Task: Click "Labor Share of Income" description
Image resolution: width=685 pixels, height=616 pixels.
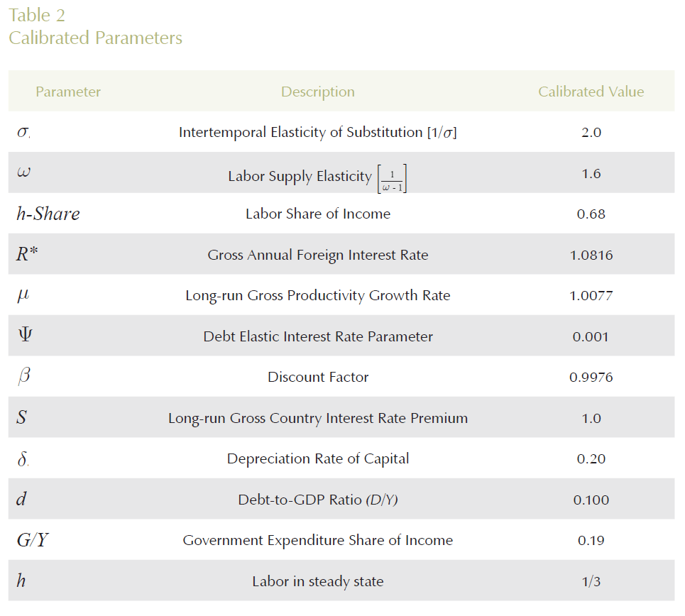Action: tap(317, 214)
